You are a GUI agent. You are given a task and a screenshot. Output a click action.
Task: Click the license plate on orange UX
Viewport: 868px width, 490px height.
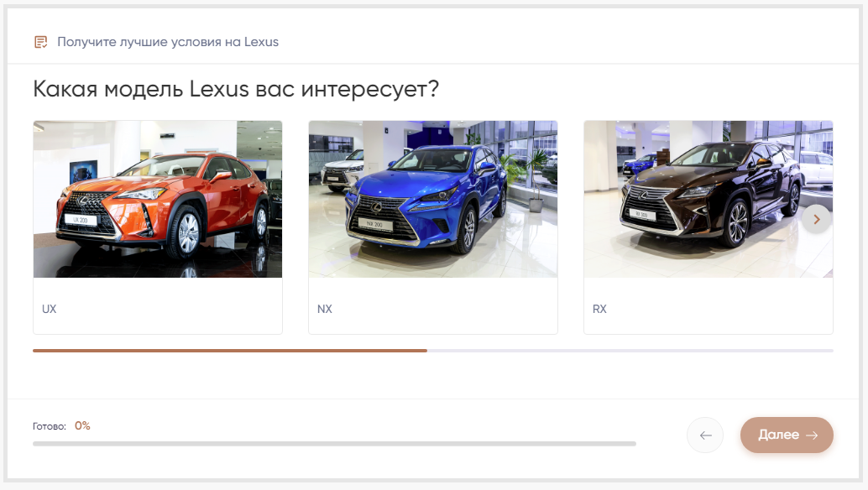pyautogui.click(x=81, y=220)
